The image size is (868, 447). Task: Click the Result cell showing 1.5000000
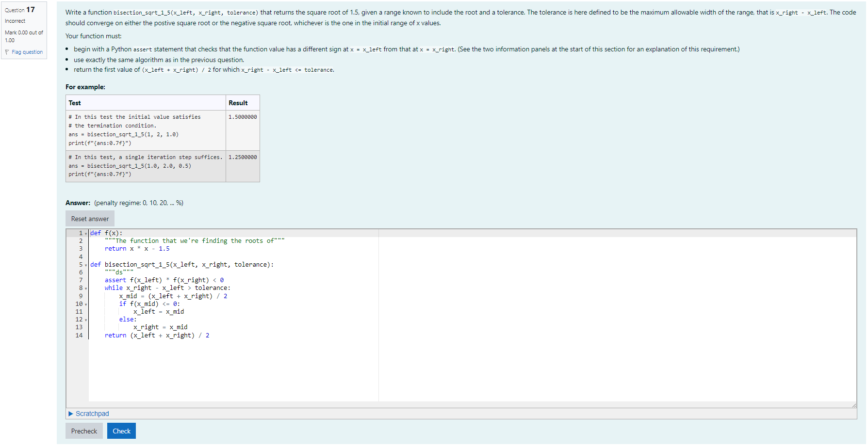coord(241,117)
